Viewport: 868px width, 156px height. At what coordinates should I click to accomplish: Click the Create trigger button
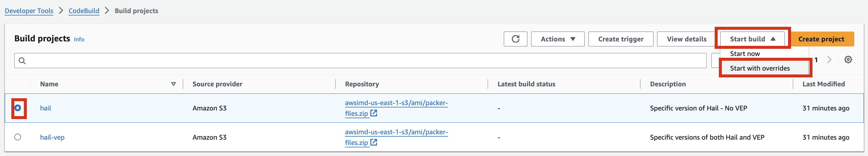coord(621,39)
